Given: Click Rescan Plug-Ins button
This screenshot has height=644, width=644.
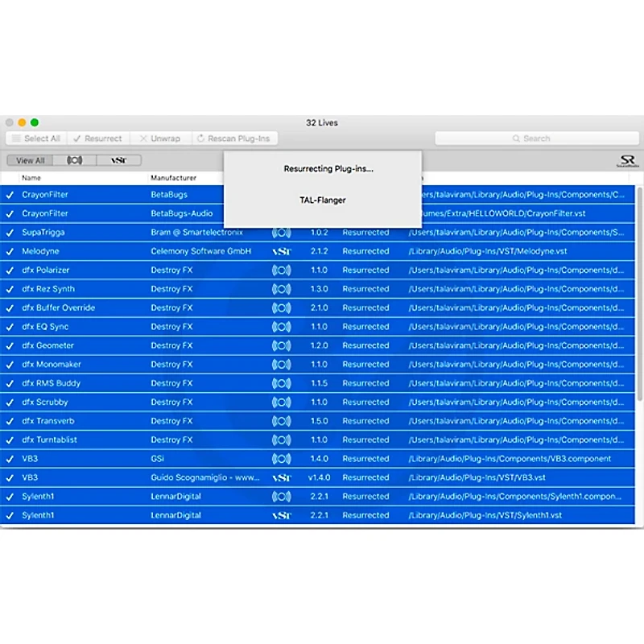Looking at the screenshot, I should point(234,138).
